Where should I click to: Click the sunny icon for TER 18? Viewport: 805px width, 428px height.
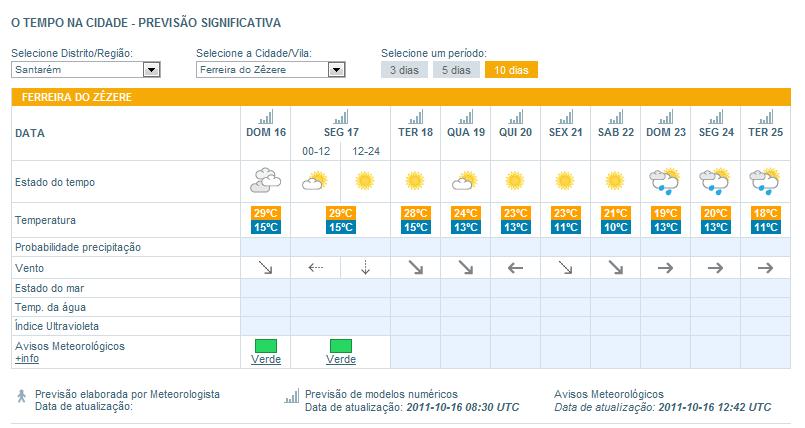(x=414, y=182)
